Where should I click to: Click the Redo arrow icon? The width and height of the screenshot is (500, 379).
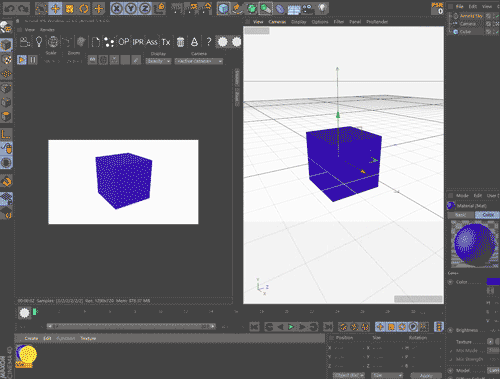pos(23,8)
